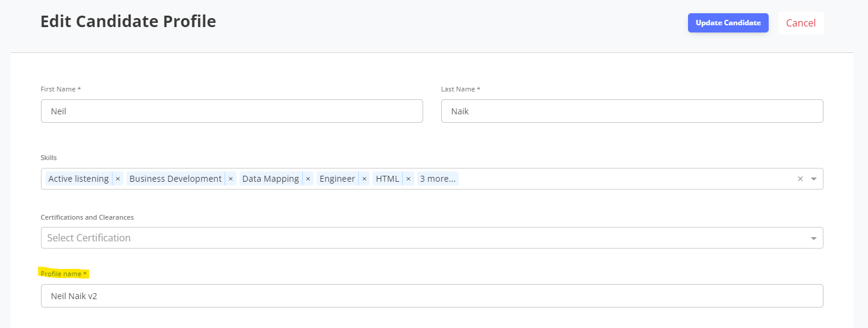Remove the Active listening skill tag

[x=118, y=179]
